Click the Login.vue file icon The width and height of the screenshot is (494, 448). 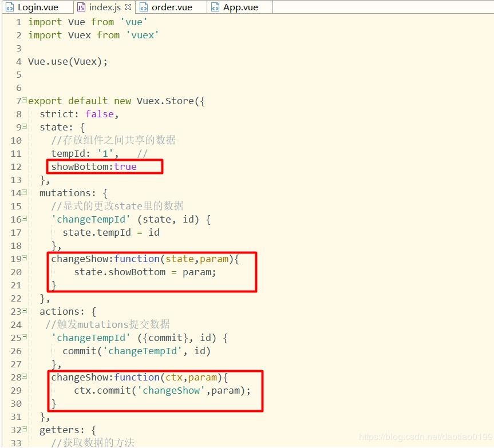[10, 7]
